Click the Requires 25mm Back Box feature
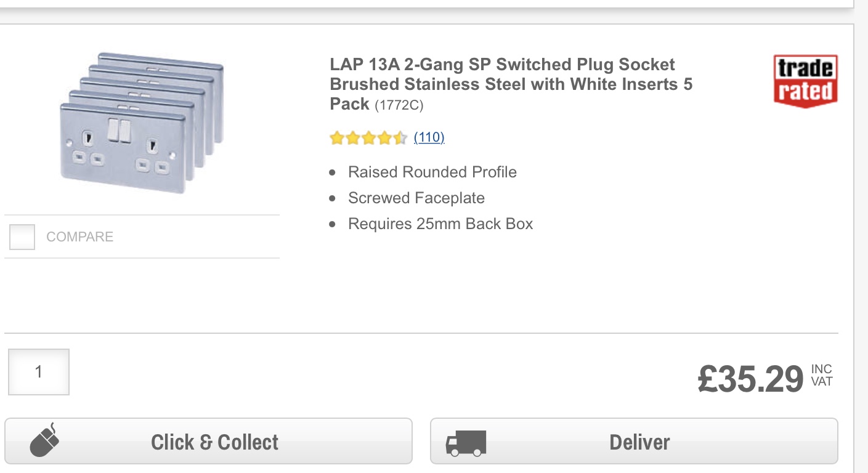The width and height of the screenshot is (868, 473). 440,224
